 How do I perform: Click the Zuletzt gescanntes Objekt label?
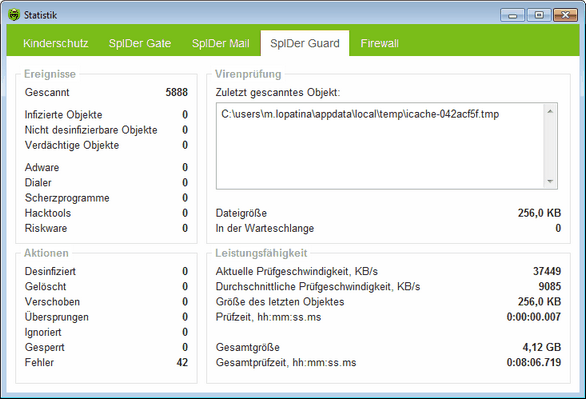tap(278, 92)
